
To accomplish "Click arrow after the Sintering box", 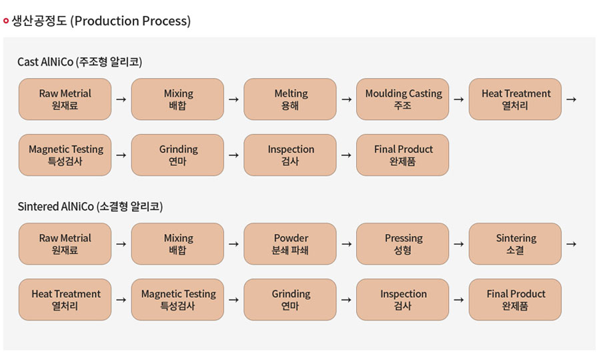I will pyautogui.click(x=571, y=244).
